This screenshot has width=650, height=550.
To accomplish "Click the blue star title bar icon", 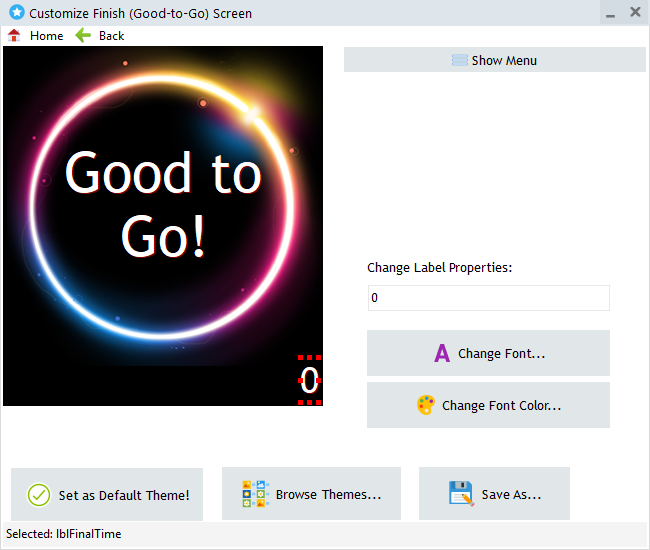I will [16, 13].
